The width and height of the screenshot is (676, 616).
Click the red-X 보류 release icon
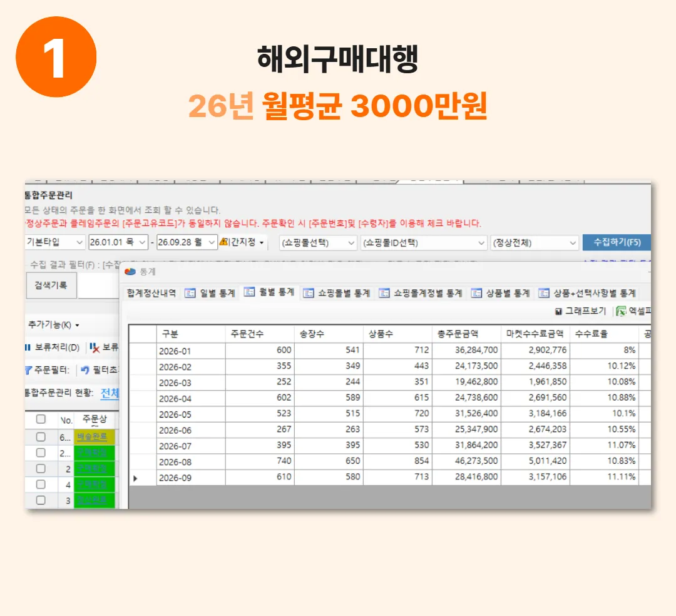95,347
